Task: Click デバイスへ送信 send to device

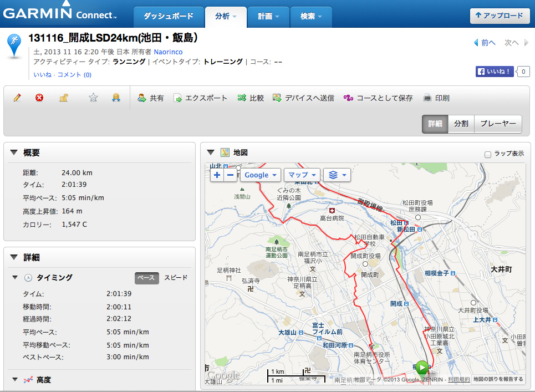Action: [303, 98]
